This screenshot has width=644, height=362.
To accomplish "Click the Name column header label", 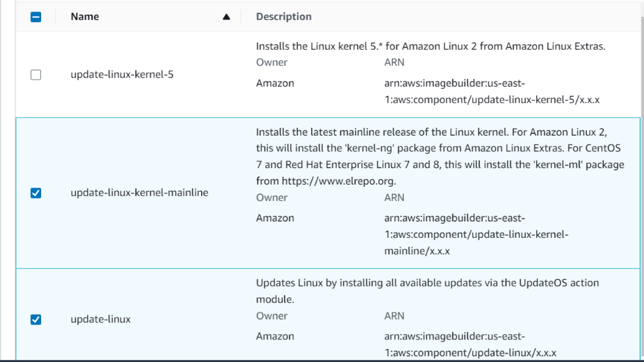I will coord(84,16).
